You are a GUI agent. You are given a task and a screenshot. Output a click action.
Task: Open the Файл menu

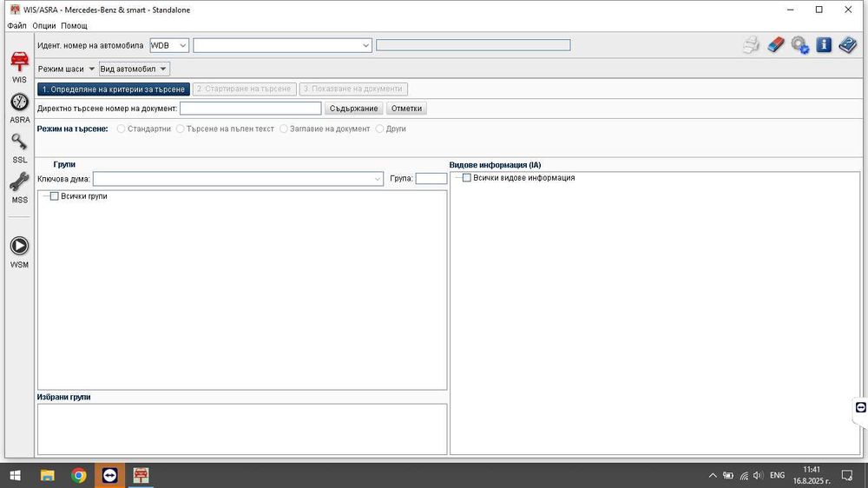click(17, 25)
